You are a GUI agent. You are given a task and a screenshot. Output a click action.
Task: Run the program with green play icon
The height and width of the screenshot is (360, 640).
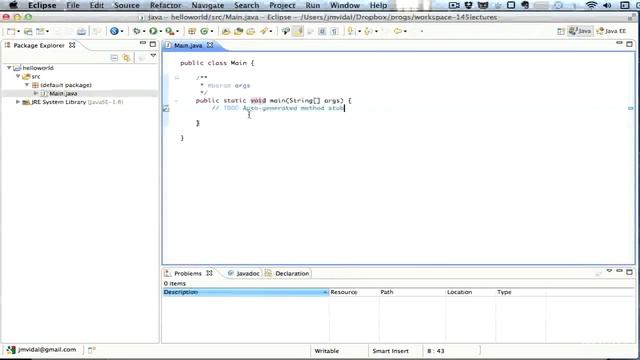153,31
